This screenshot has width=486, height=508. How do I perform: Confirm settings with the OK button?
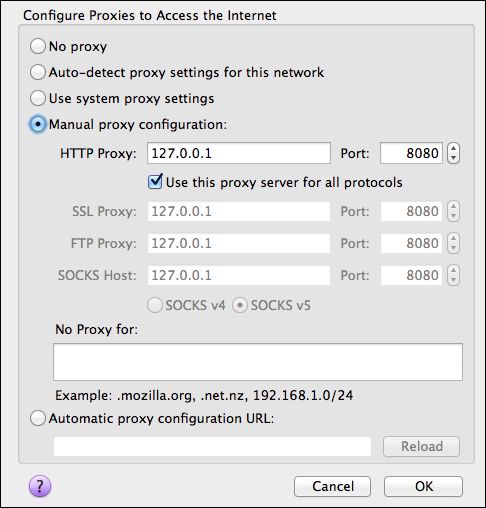pyautogui.click(x=423, y=486)
